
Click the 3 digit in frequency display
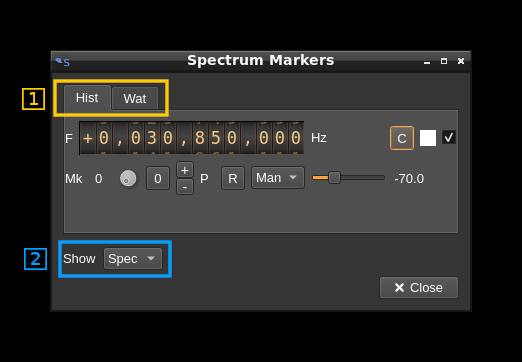point(152,138)
